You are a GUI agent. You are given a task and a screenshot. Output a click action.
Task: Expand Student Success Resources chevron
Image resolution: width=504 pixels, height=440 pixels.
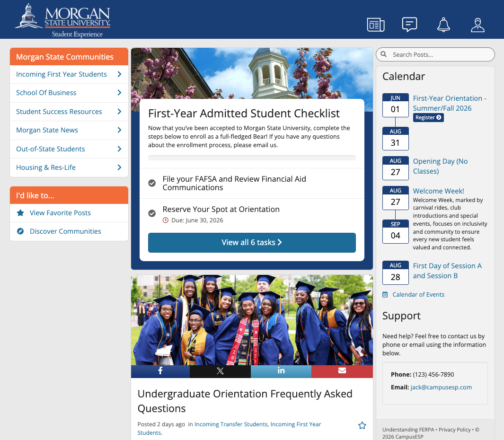pyautogui.click(x=119, y=112)
